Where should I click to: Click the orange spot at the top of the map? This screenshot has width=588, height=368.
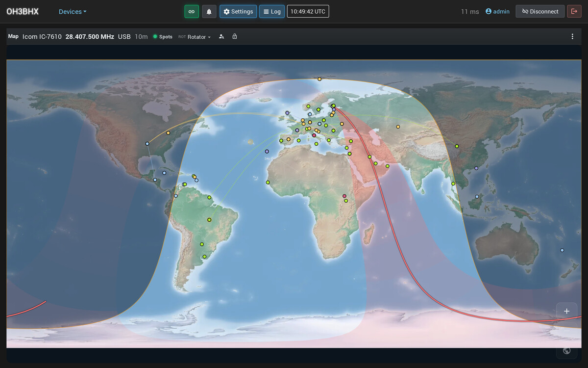tap(319, 79)
